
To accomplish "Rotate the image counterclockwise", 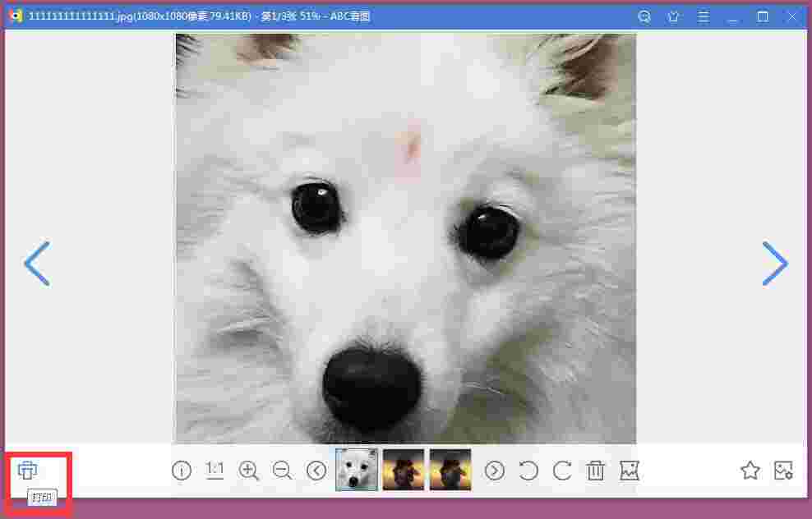I will (528, 471).
